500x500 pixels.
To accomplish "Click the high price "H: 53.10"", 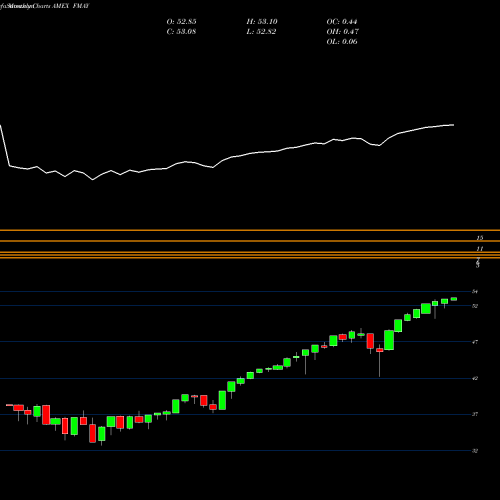I will point(262,22).
